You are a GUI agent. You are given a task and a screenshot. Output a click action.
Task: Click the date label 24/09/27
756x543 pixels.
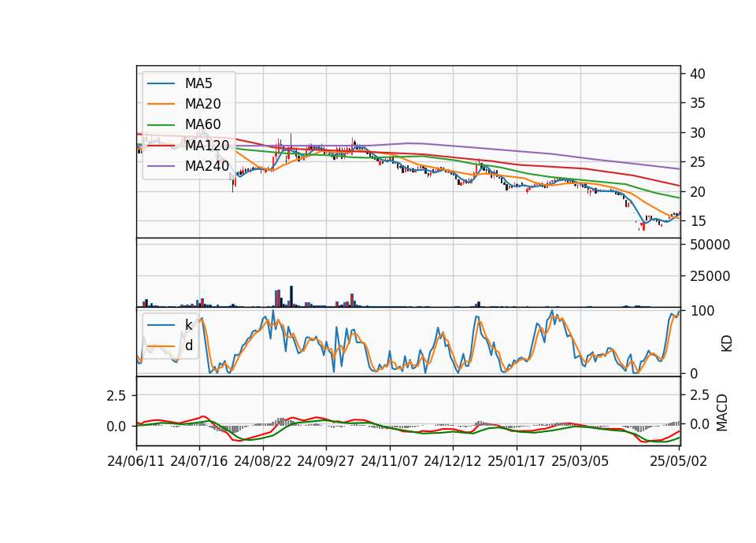pyautogui.click(x=326, y=461)
